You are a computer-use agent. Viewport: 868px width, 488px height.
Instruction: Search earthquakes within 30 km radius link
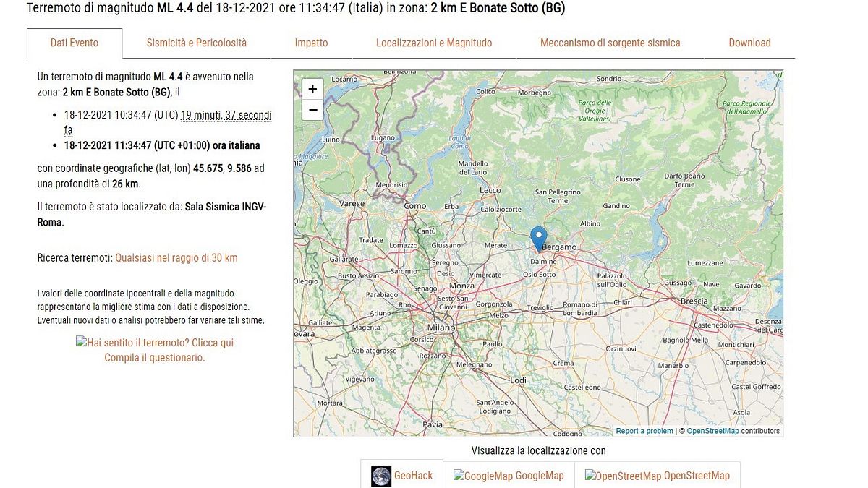tap(176, 257)
